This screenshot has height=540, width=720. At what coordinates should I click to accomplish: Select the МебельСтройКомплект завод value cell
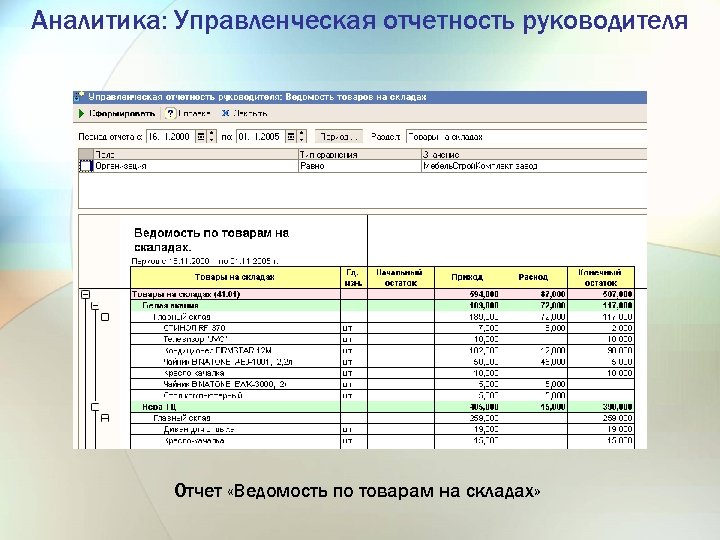pyautogui.click(x=534, y=166)
